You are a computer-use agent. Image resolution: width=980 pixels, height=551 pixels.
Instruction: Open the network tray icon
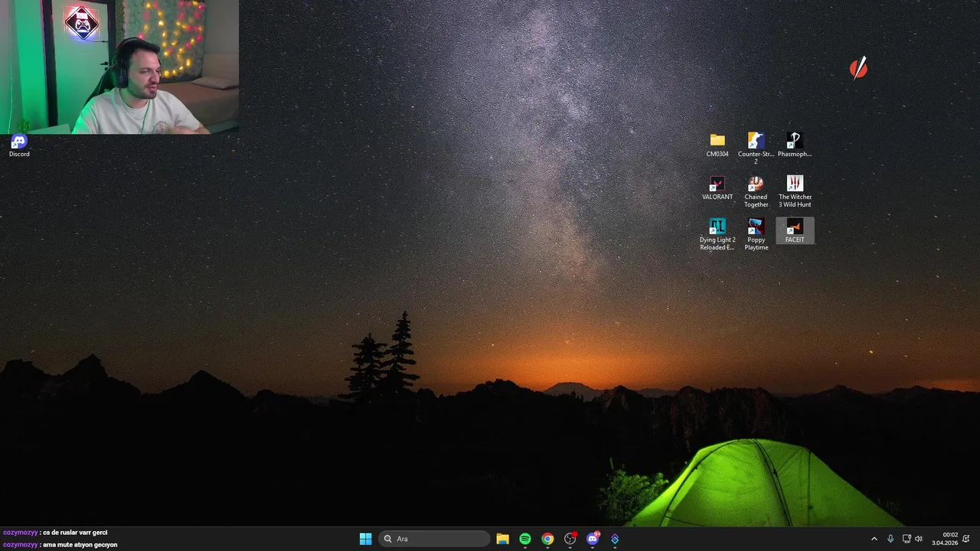[x=906, y=539]
